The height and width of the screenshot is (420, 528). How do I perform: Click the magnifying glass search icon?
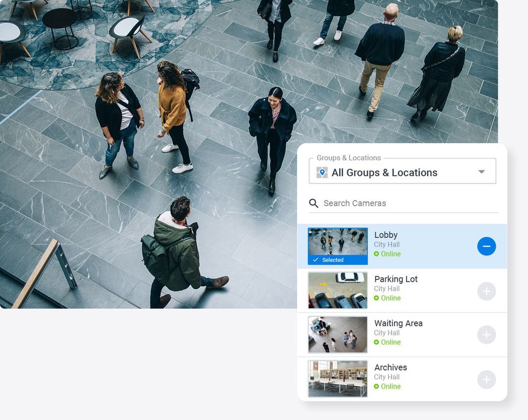(313, 203)
